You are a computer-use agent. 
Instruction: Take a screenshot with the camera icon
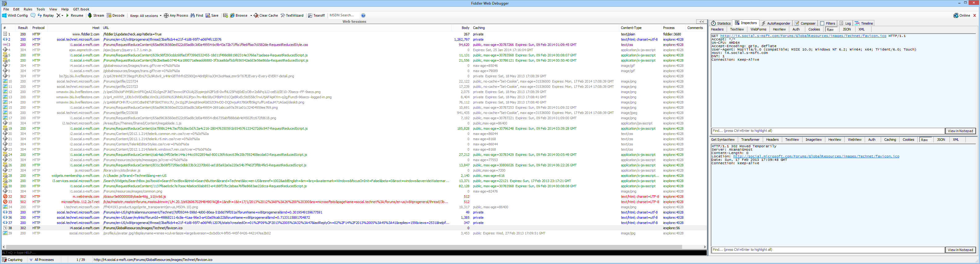[225, 16]
